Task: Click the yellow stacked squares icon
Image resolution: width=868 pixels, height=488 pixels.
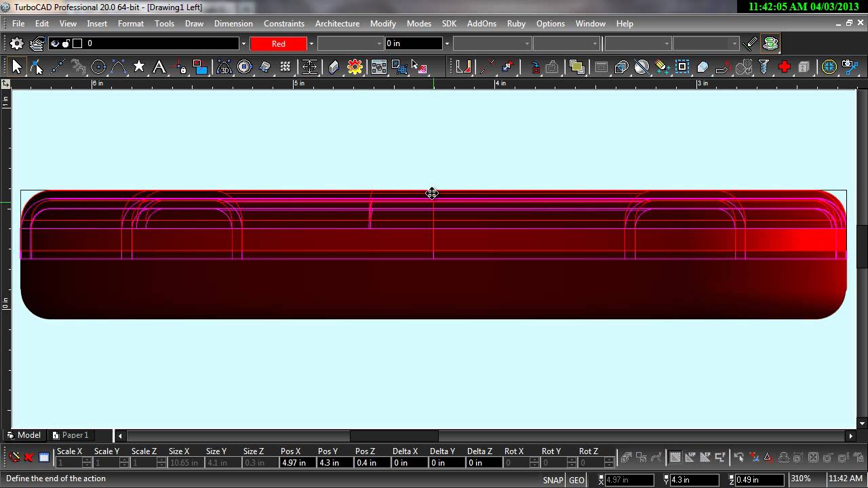Action: (x=577, y=66)
